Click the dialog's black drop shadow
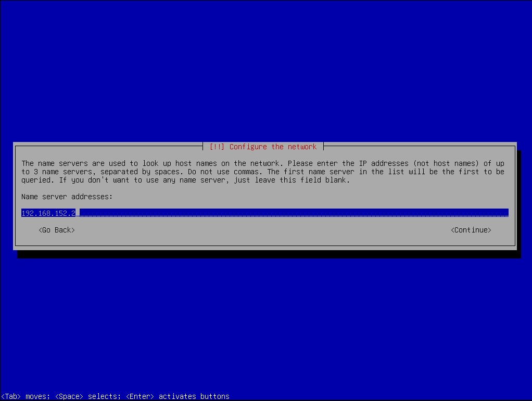This screenshot has height=401, width=532. pos(268,254)
